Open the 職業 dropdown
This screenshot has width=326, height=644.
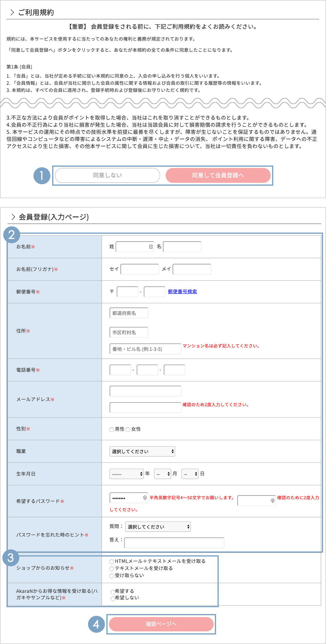pos(142,451)
